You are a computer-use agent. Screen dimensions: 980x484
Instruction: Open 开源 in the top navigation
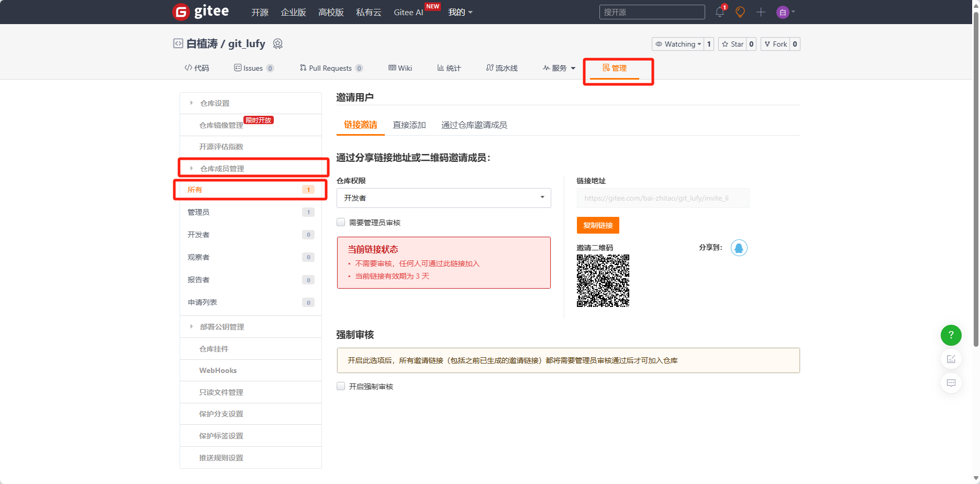click(x=260, y=12)
